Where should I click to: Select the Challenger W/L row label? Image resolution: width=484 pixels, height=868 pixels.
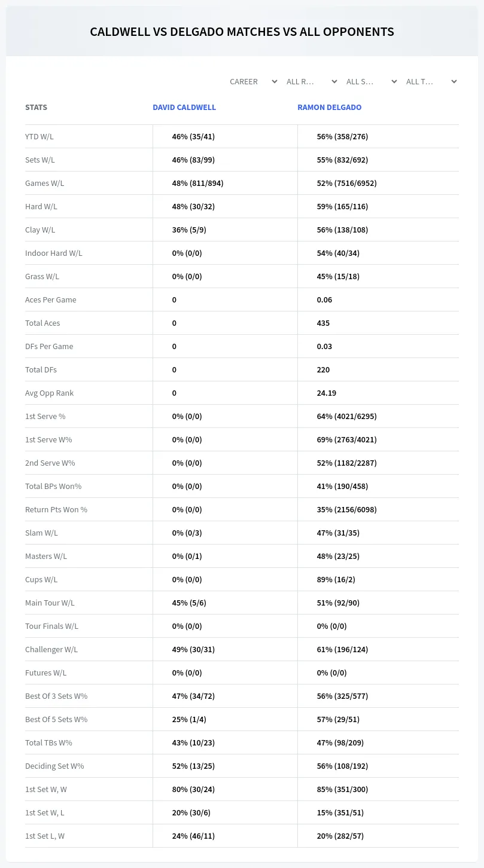[x=51, y=649]
